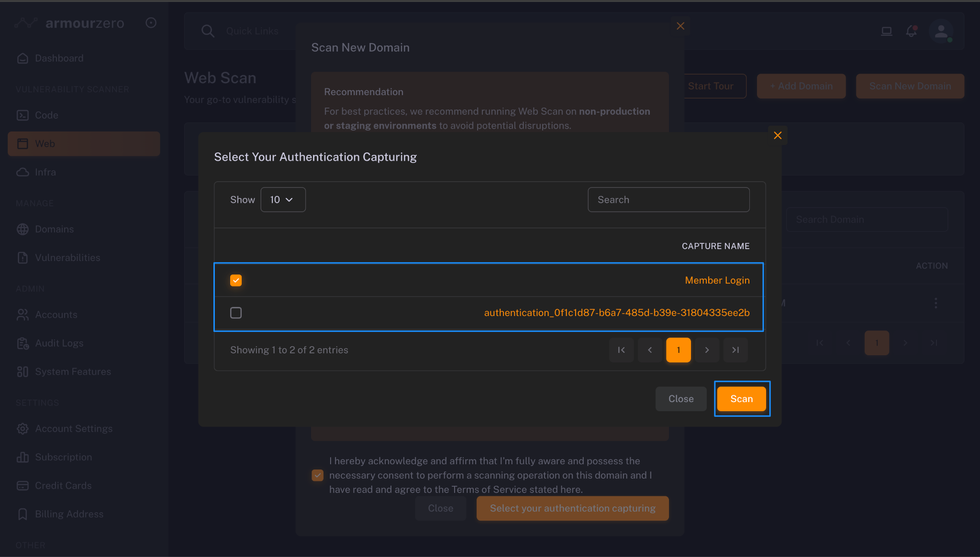Click the capture name Search field

tap(668, 200)
